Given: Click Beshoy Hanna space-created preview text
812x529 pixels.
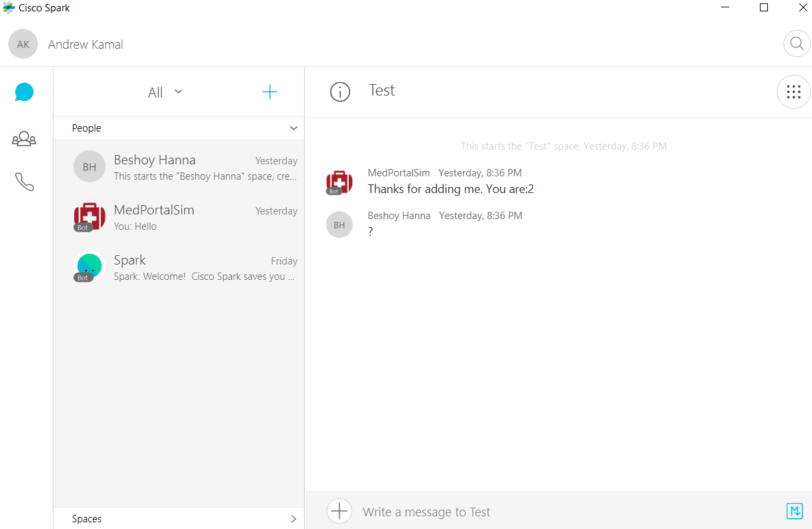Looking at the screenshot, I should pyautogui.click(x=205, y=176).
